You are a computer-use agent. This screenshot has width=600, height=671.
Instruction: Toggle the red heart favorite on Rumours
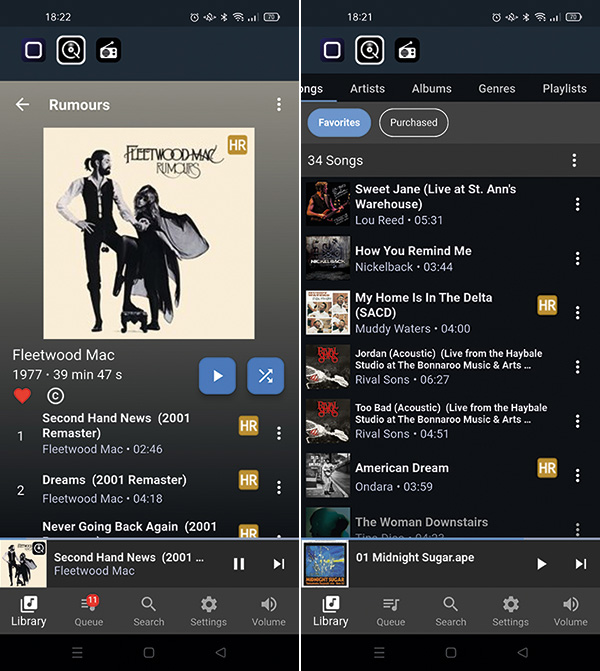click(x=22, y=396)
